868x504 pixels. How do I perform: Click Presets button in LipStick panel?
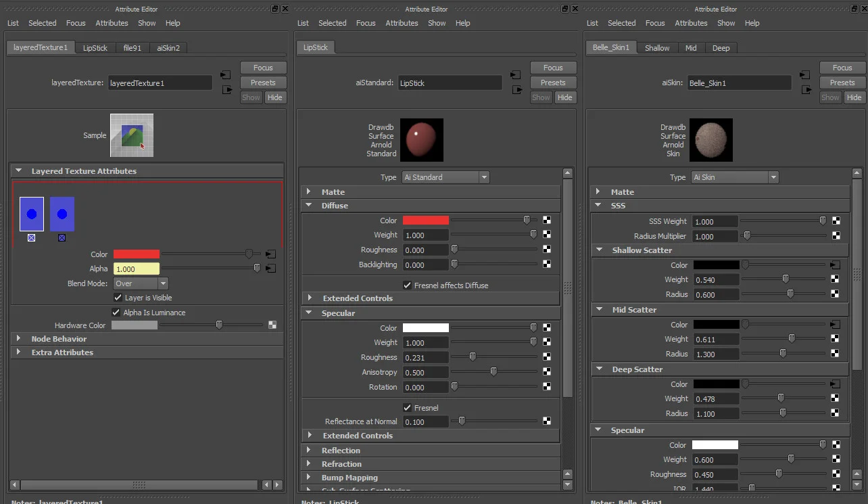click(553, 83)
